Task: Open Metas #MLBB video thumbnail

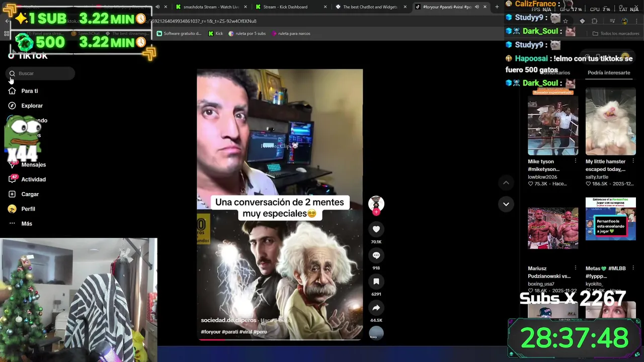Action: (x=610, y=218)
